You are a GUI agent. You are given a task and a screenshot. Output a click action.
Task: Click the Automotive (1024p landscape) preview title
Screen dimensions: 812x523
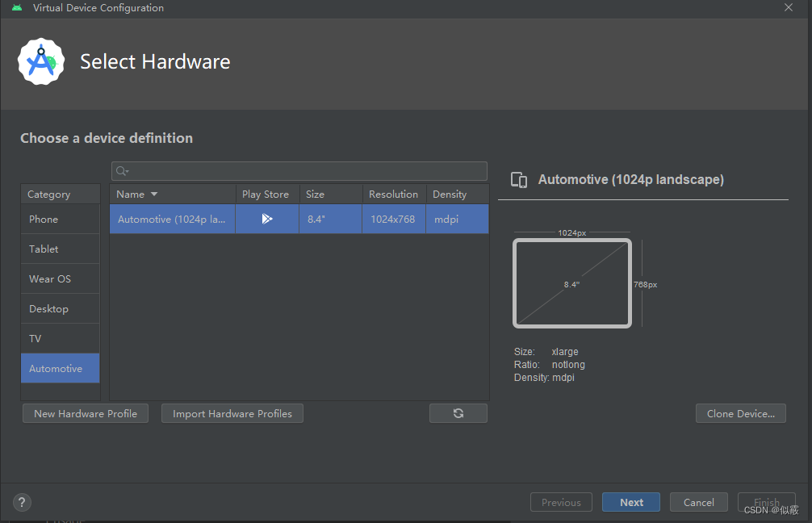630,180
